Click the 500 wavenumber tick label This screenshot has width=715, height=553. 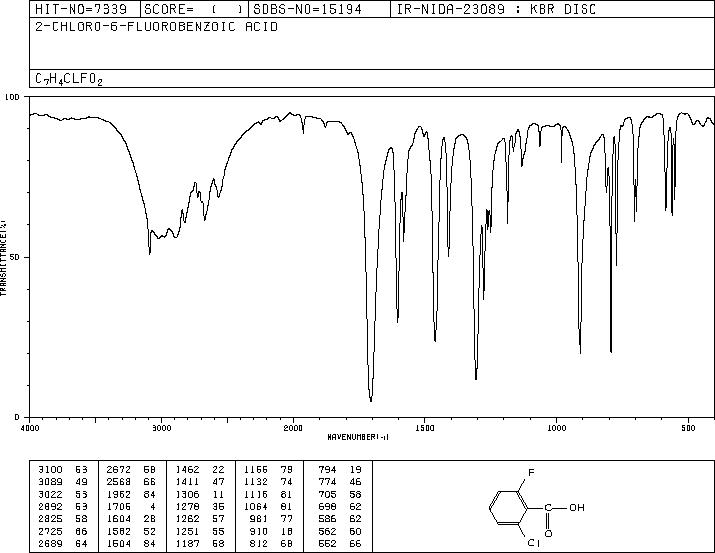[689, 428]
